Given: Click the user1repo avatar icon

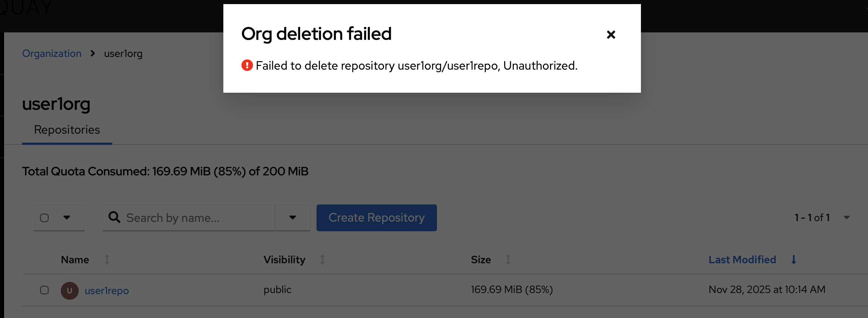Looking at the screenshot, I should [x=70, y=290].
